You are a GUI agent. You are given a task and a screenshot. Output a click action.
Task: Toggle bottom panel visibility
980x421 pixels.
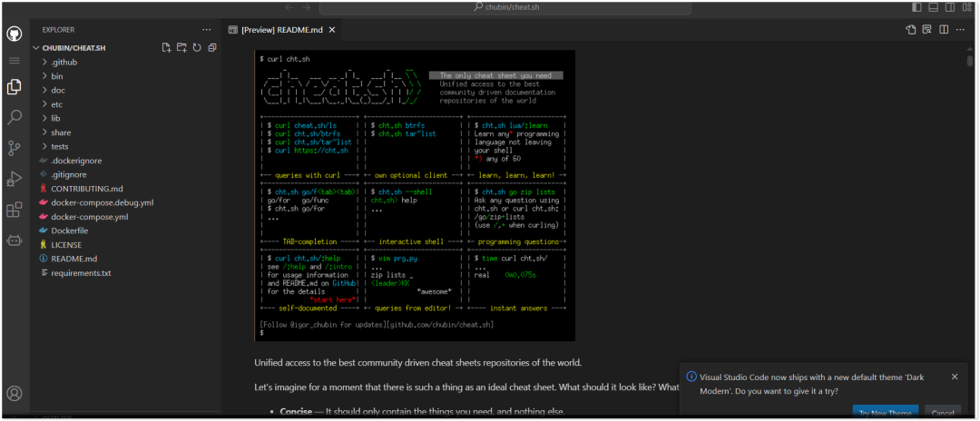933,7
